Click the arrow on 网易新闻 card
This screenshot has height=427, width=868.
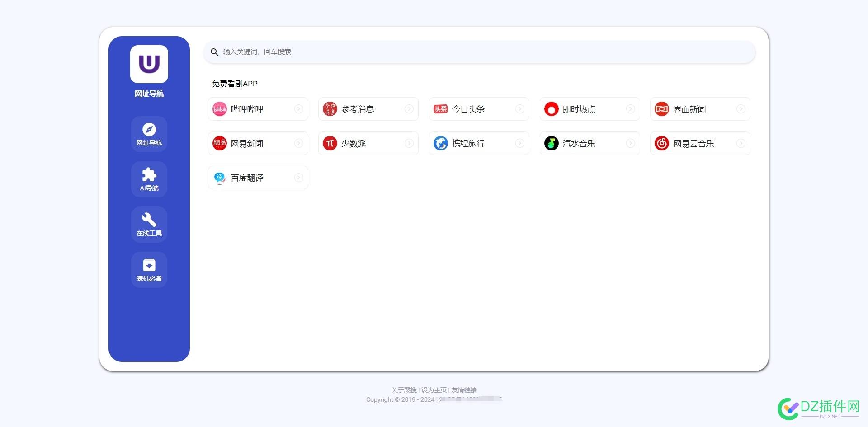pyautogui.click(x=299, y=143)
